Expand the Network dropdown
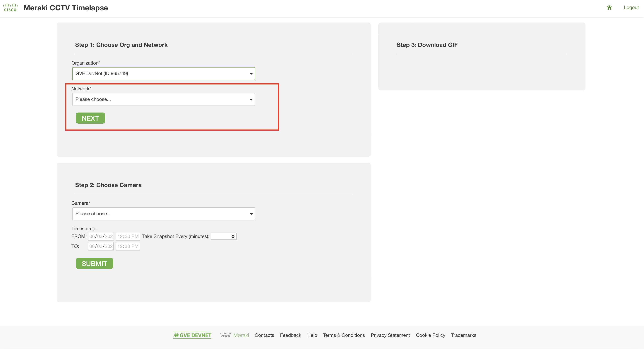The width and height of the screenshot is (644, 349). (x=164, y=99)
